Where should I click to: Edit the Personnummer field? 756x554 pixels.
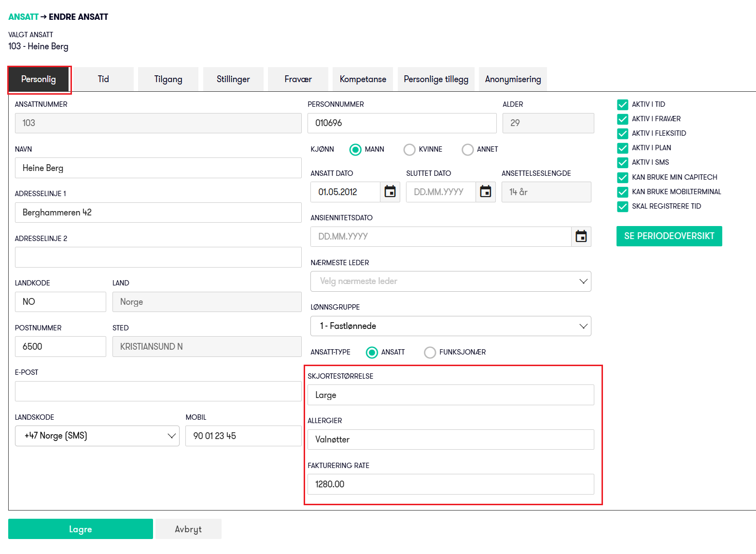pyautogui.click(x=402, y=123)
